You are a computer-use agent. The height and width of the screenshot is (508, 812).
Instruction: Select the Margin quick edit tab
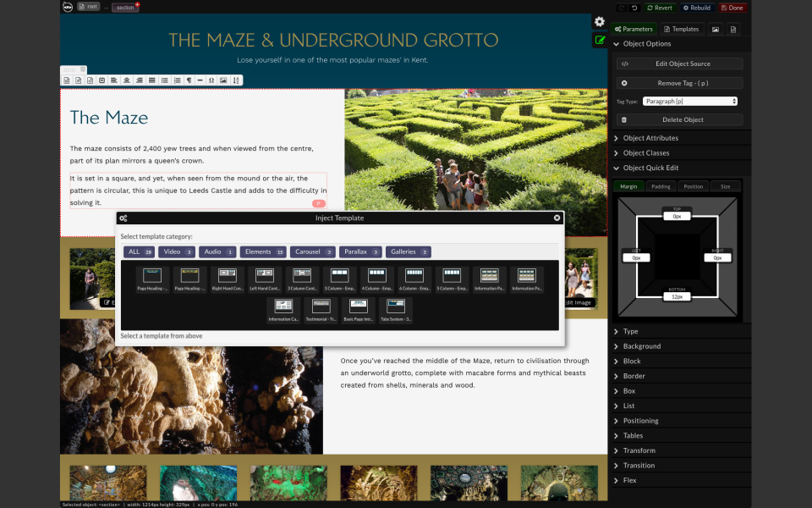tap(628, 186)
